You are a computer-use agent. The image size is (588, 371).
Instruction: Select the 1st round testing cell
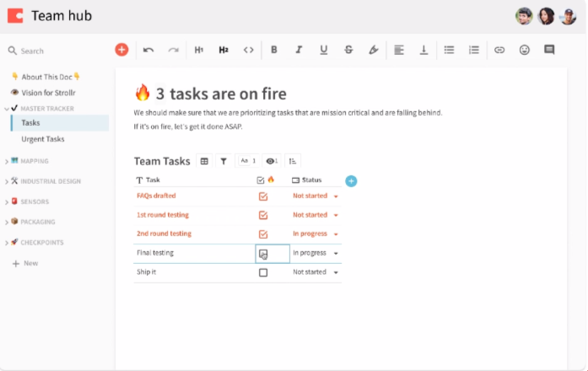tap(194, 215)
